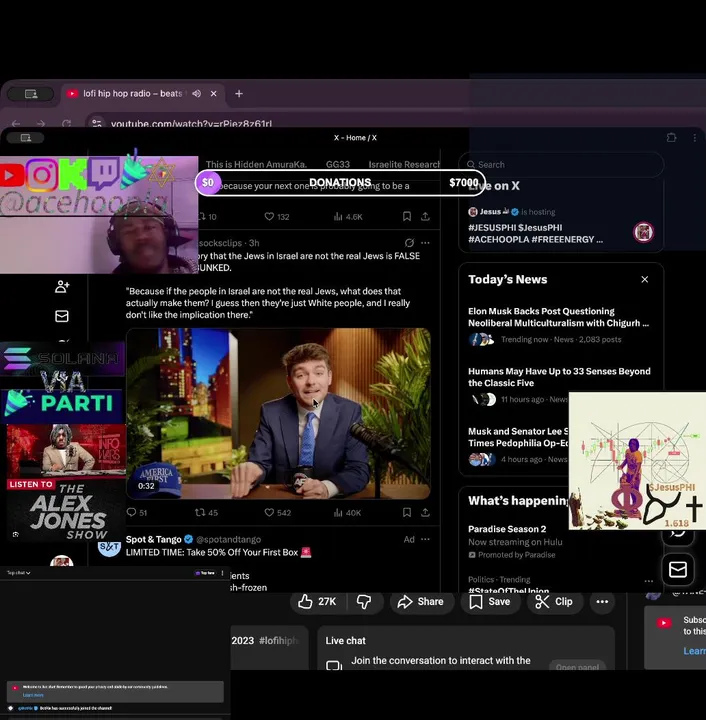706x720 pixels.
Task: Dislike the YouTube video
Action: pyautogui.click(x=364, y=602)
